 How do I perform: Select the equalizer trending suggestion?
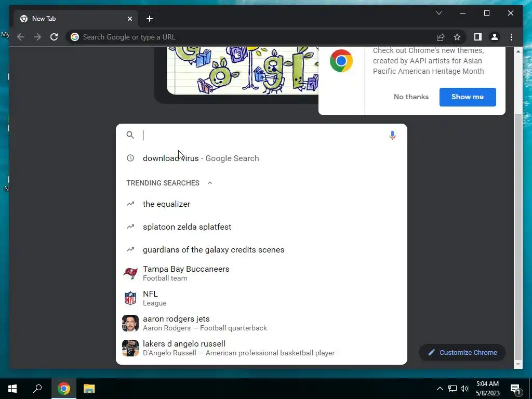tap(261, 204)
